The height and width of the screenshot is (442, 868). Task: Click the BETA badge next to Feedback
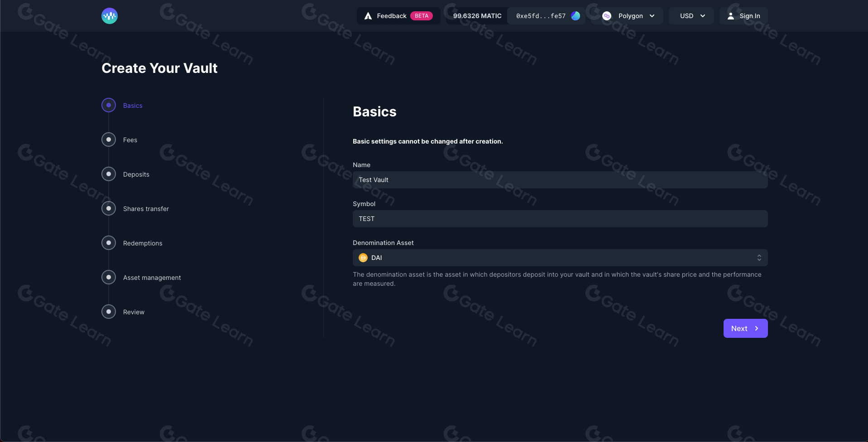(421, 15)
